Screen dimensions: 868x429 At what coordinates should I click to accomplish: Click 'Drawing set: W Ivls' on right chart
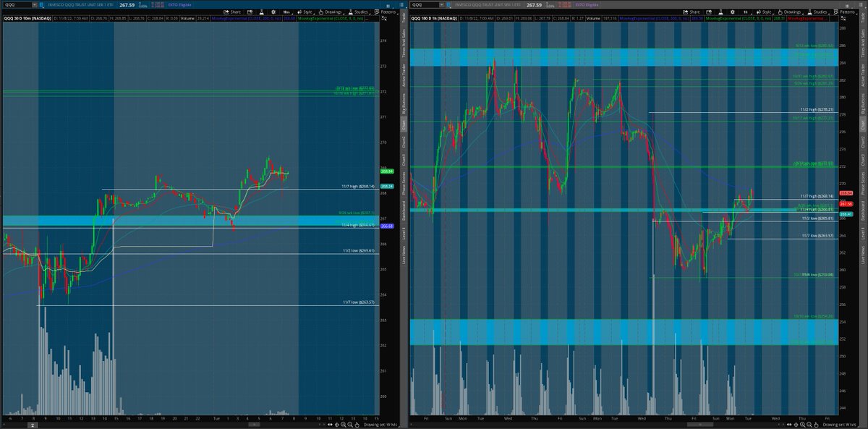coord(839,425)
